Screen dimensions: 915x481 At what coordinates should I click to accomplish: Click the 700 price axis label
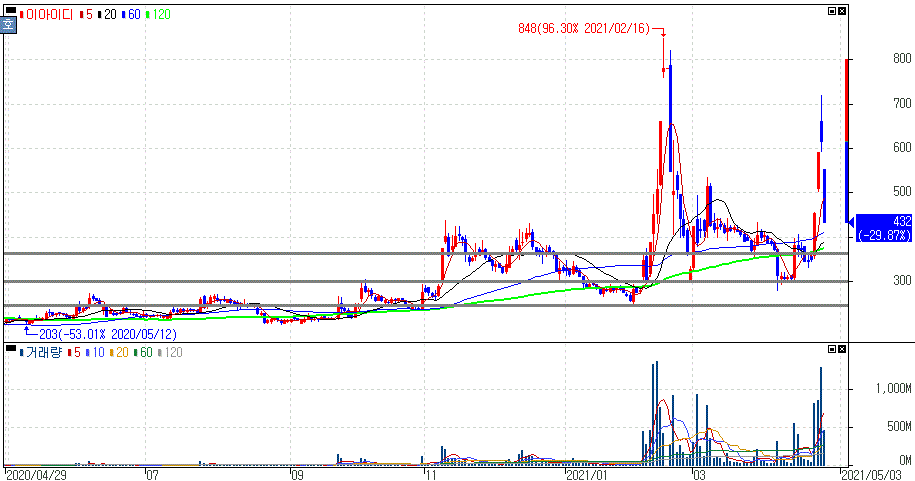tap(902, 103)
